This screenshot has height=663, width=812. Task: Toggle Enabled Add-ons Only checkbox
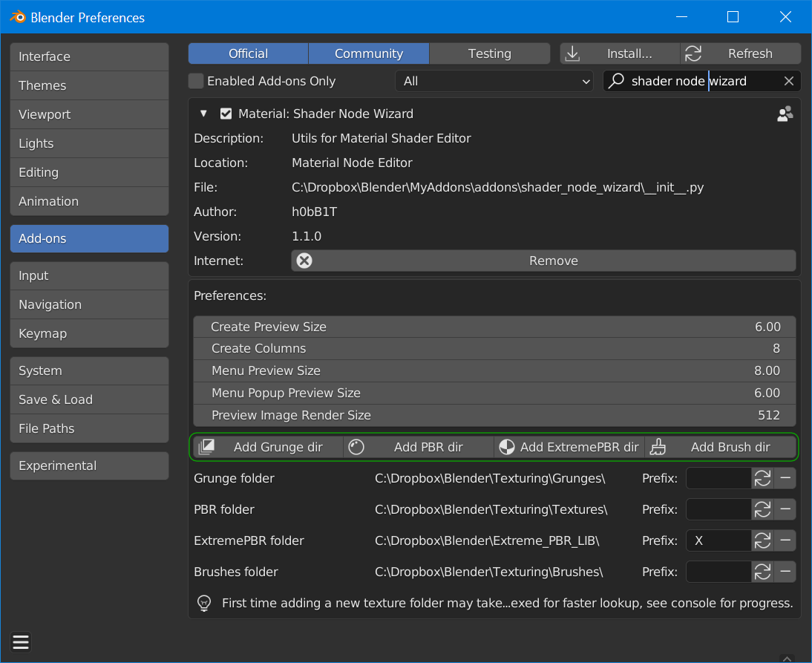[x=196, y=81]
